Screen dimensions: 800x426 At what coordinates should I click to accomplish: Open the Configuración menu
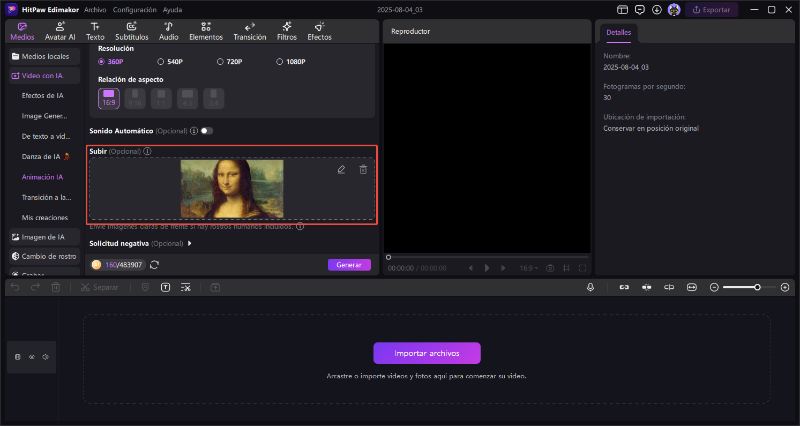pos(134,9)
